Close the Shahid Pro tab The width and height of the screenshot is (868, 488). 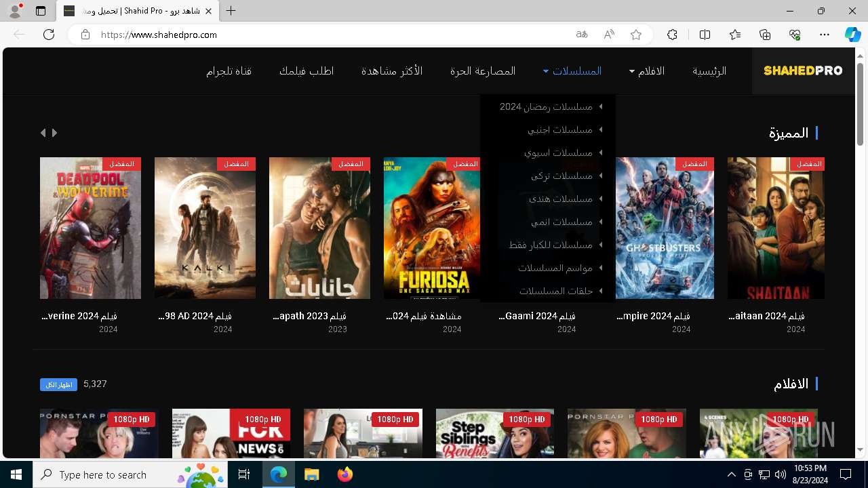tap(208, 12)
